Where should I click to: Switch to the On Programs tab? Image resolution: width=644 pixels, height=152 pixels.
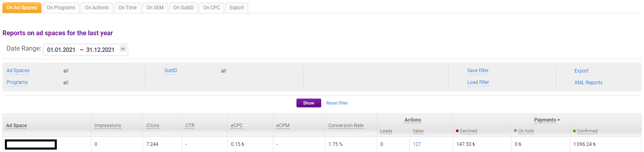[x=61, y=8]
